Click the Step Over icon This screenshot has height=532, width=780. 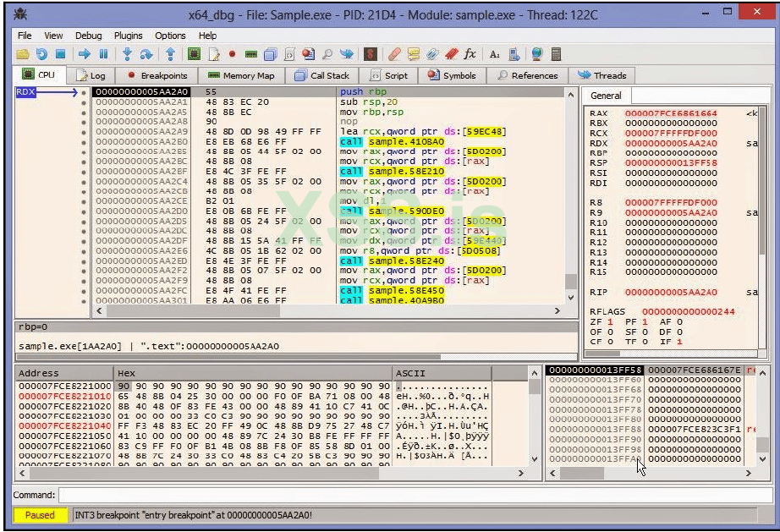pos(146,54)
